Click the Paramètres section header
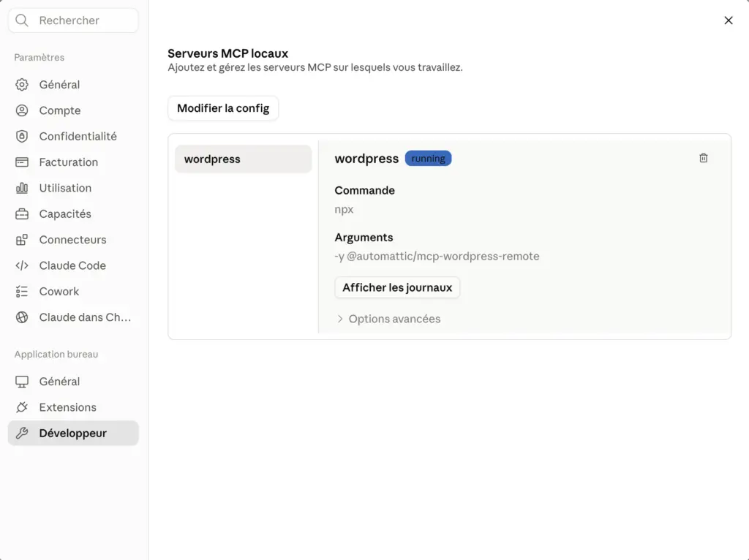 (39, 57)
